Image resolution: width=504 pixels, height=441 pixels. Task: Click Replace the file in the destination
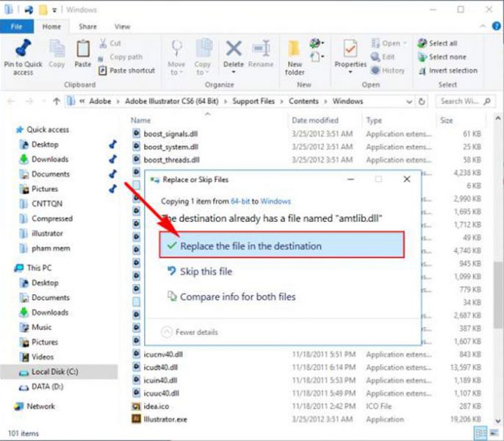tap(281, 245)
